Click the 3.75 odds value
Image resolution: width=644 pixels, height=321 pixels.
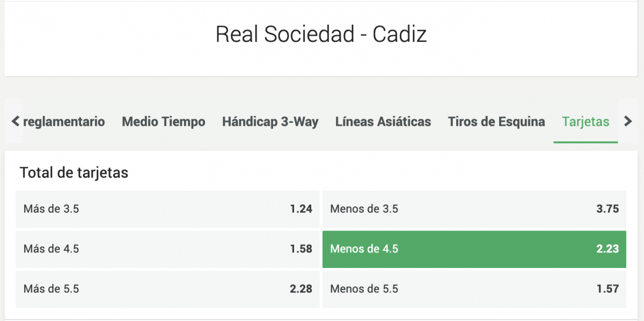[608, 209]
